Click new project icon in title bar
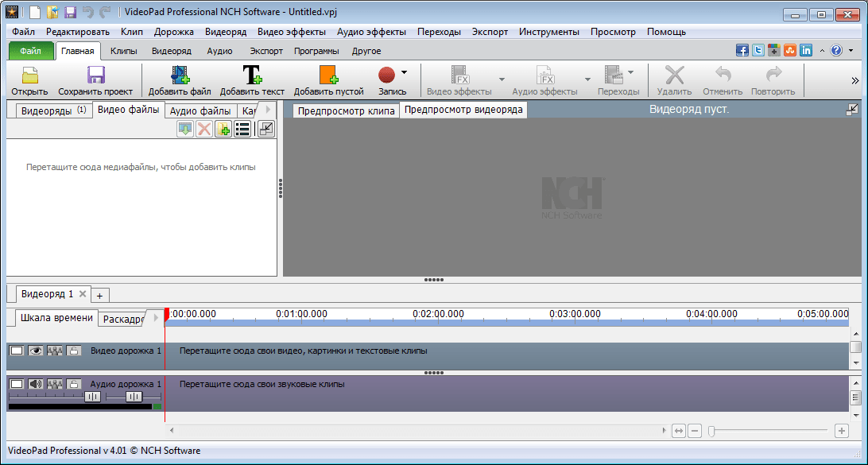Viewport: 868px width, 465px height. click(x=35, y=12)
